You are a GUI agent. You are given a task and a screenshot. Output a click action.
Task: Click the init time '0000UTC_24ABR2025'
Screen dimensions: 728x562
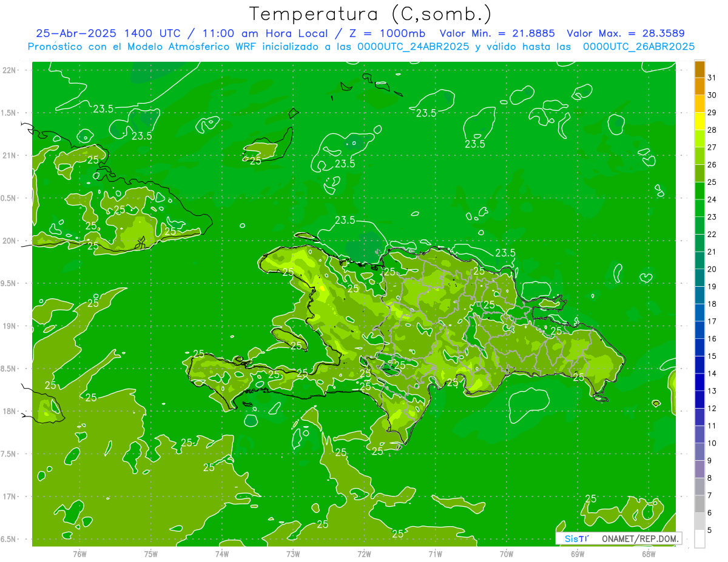413,46
